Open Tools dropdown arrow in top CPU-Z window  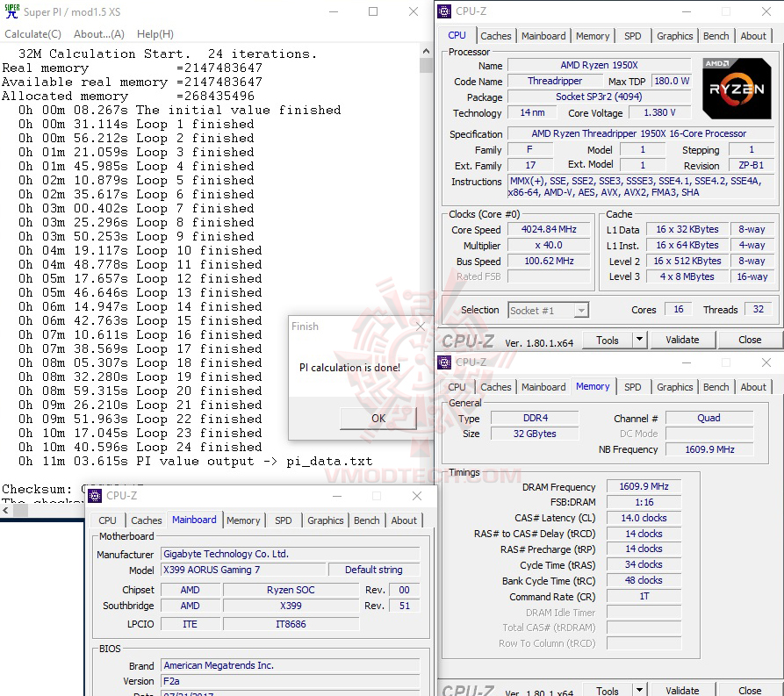coord(639,340)
